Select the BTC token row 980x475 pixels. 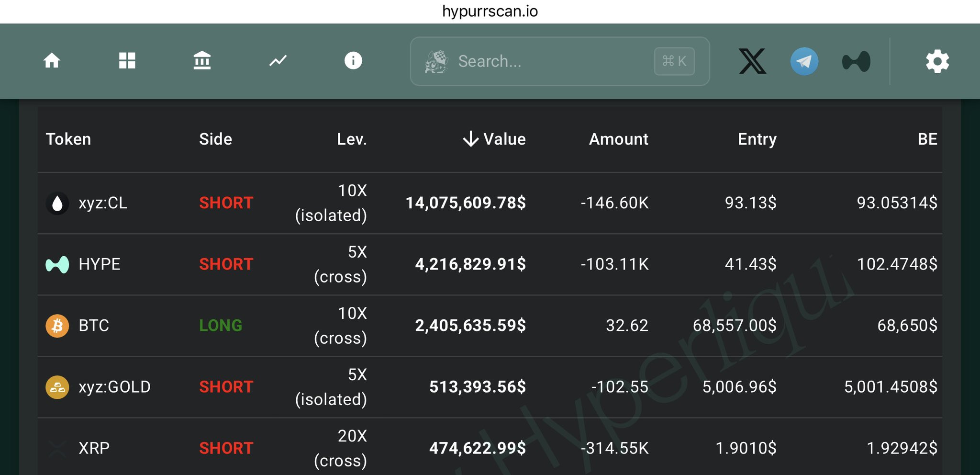click(94, 326)
